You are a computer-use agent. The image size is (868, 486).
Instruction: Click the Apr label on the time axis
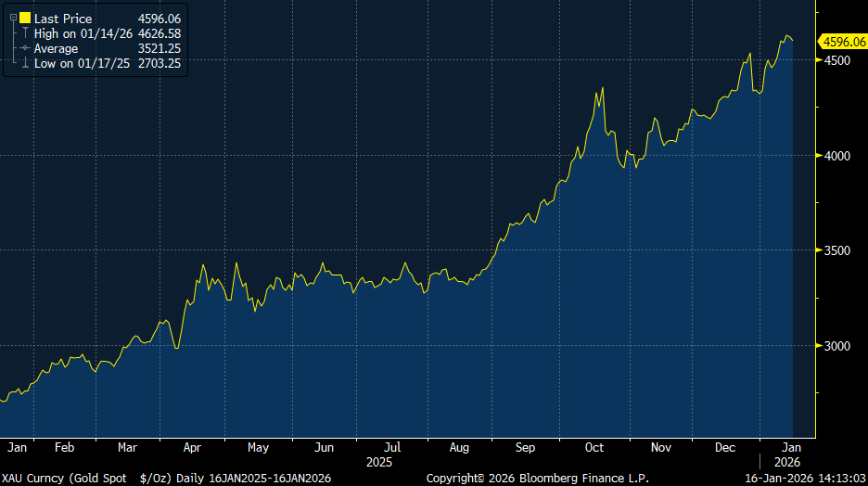point(192,447)
